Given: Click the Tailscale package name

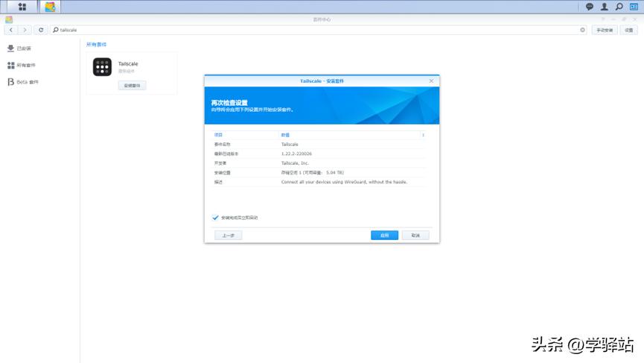Looking at the screenshot, I should 128,63.
